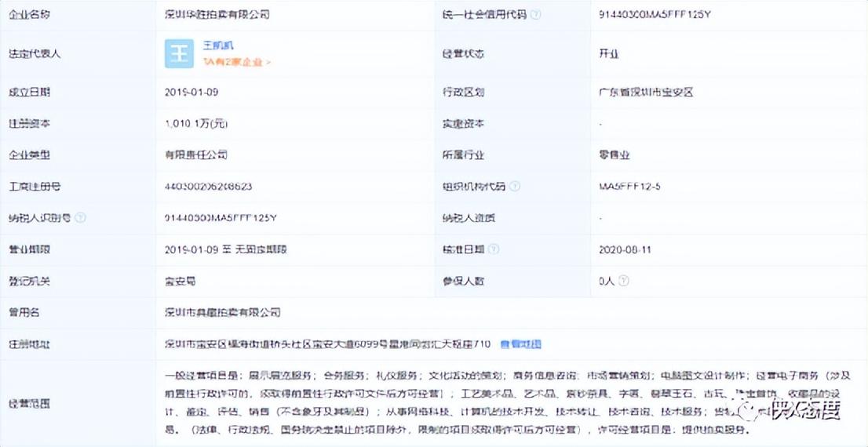The height and width of the screenshot is (447, 868).
Task: Click the 曾用名 row label
Action: coord(24,313)
